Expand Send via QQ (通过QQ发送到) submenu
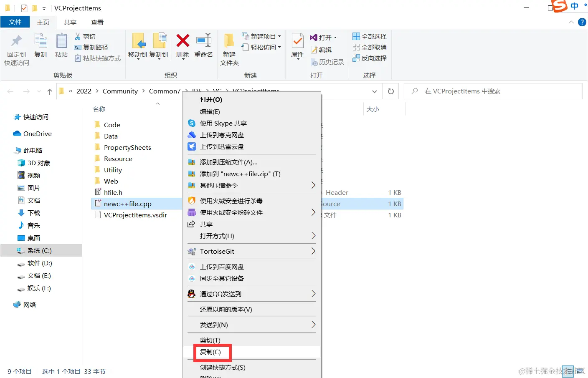 (252, 294)
